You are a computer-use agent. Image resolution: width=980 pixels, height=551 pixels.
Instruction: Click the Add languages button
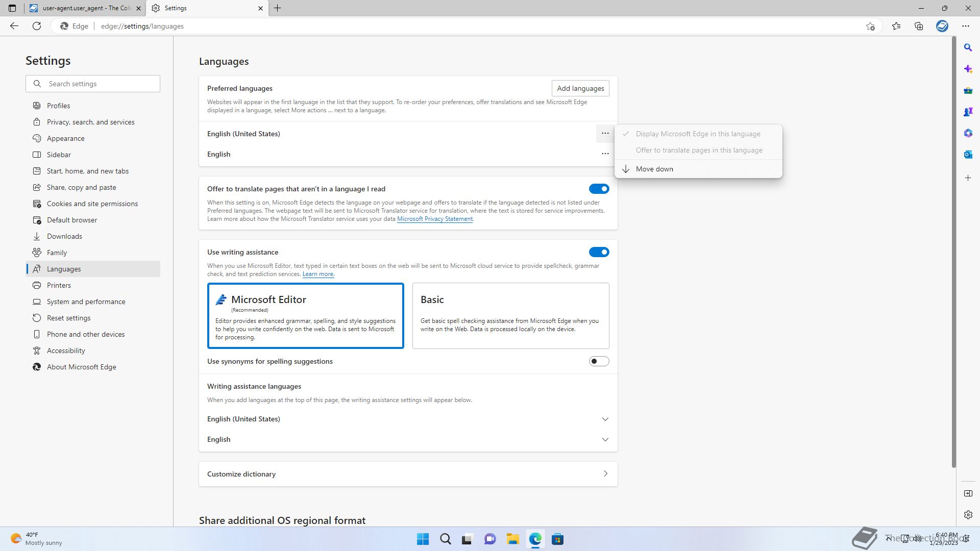point(580,88)
